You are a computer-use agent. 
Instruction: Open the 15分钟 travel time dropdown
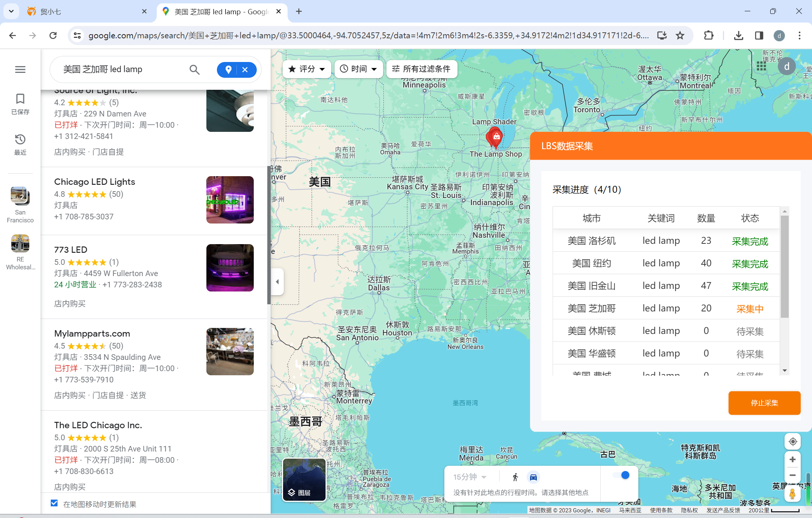click(x=470, y=477)
